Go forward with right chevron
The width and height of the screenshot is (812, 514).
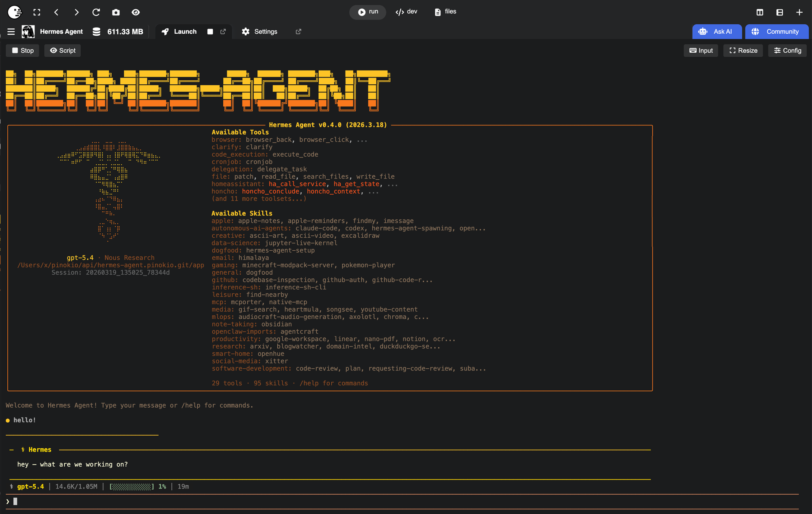point(76,12)
